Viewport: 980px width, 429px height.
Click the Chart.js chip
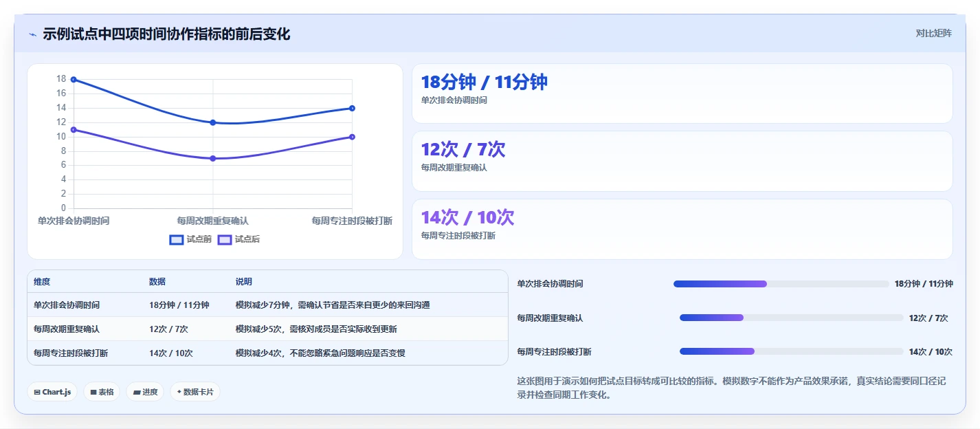52,392
